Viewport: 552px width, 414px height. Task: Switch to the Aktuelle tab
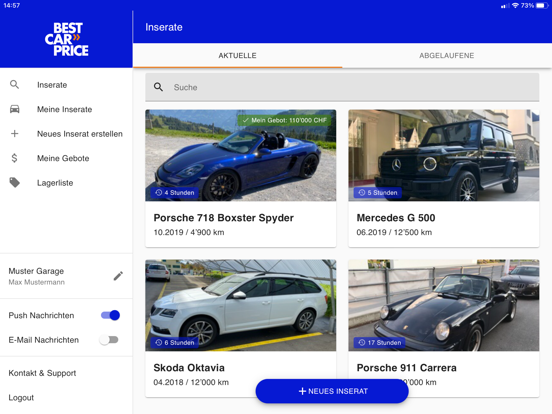pyautogui.click(x=237, y=56)
